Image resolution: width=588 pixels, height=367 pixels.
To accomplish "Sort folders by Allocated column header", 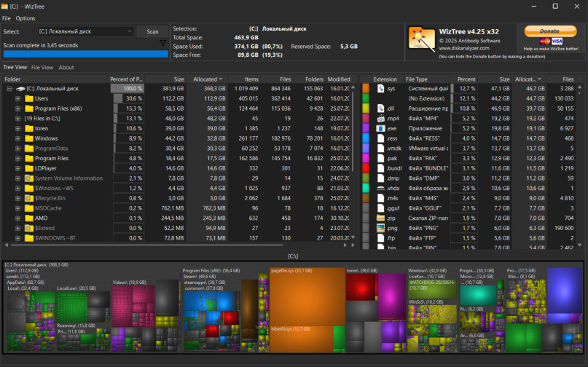I will [x=207, y=79].
